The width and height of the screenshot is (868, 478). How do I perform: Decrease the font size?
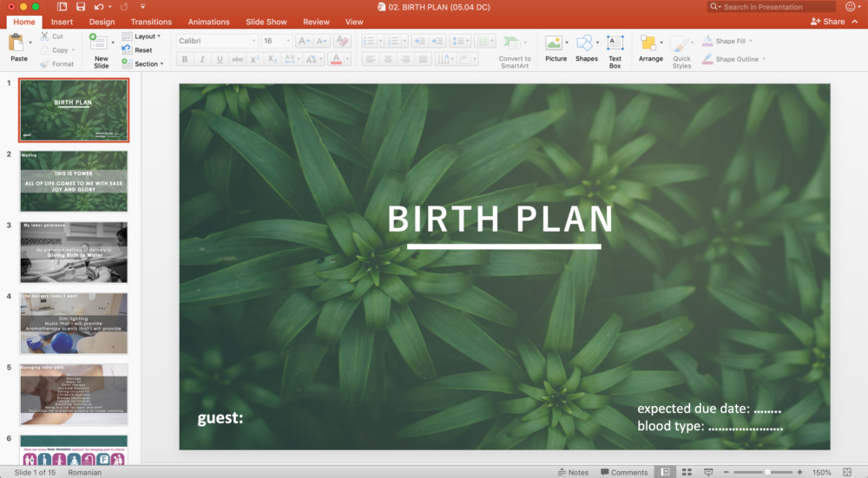pyautogui.click(x=321, y=41)
